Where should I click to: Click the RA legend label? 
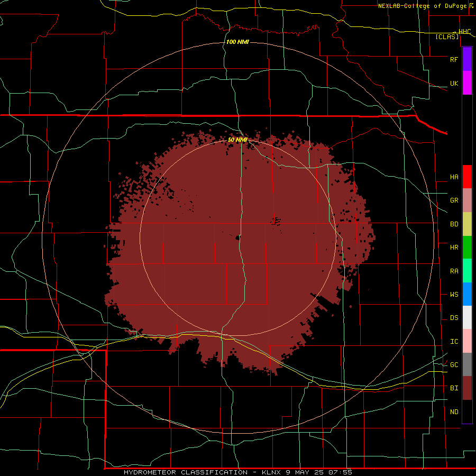454,271
